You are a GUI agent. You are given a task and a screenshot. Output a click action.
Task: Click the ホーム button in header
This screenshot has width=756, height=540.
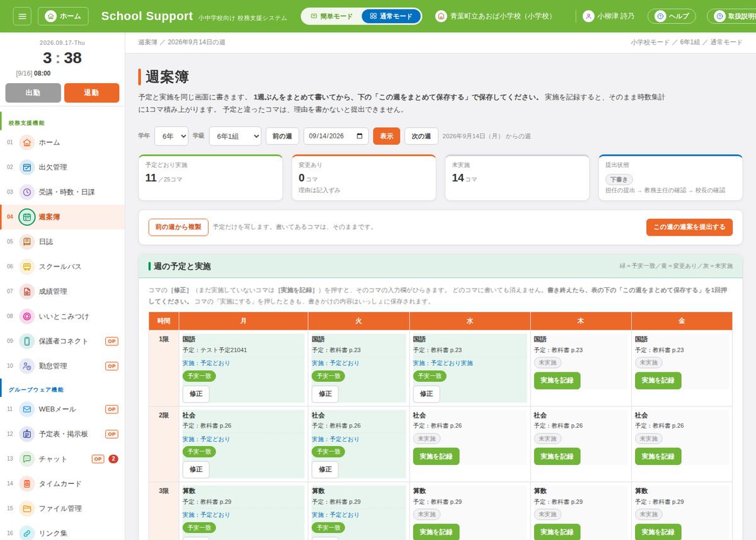point(63,16)
